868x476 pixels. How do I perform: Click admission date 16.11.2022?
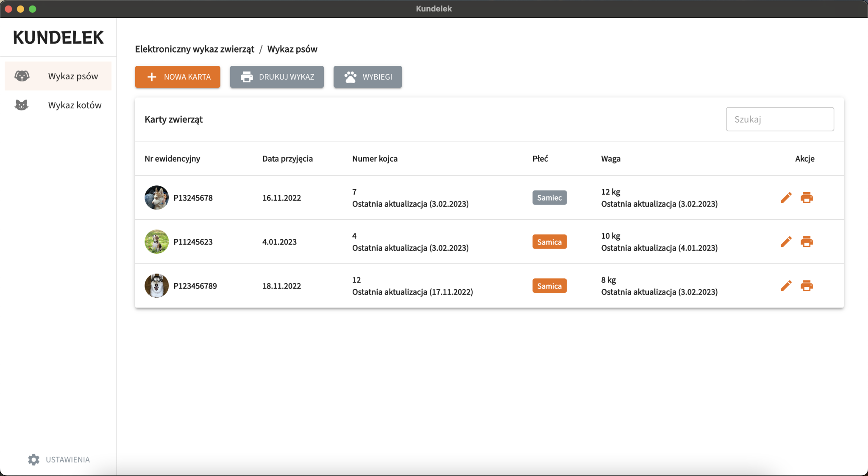pyautogui.click(x=281, y=198)
